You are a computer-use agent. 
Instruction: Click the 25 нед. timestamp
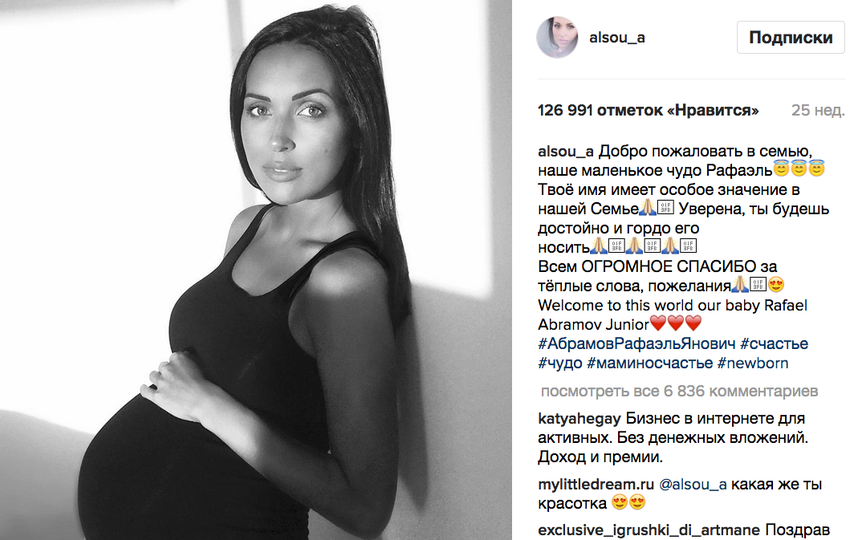click(818, 111)
